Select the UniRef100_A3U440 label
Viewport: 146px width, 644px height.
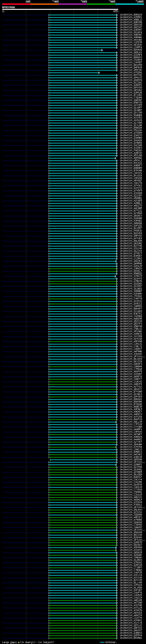[131, 354]
